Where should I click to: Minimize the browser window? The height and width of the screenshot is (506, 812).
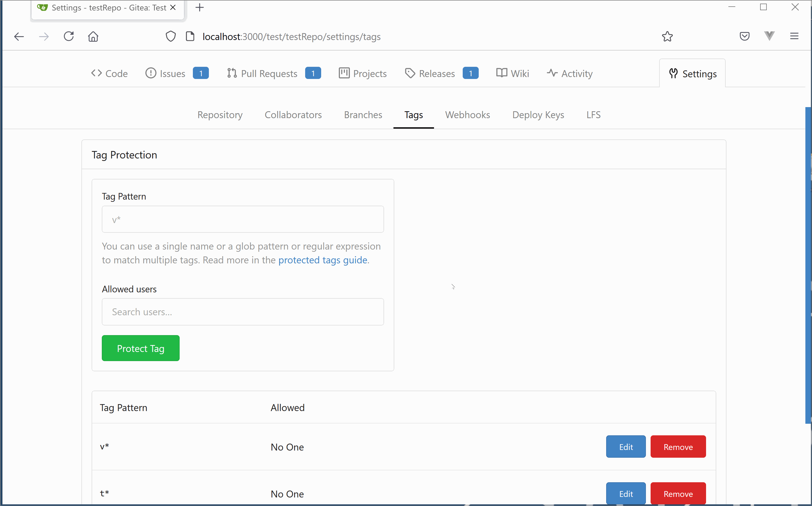coord(732,7)
